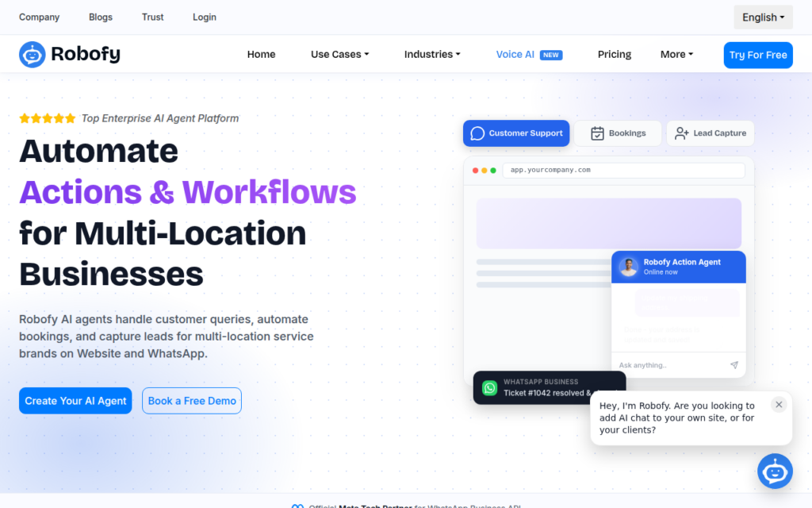Open the Trust link
The image size is (812, 508).
point(153,17)
